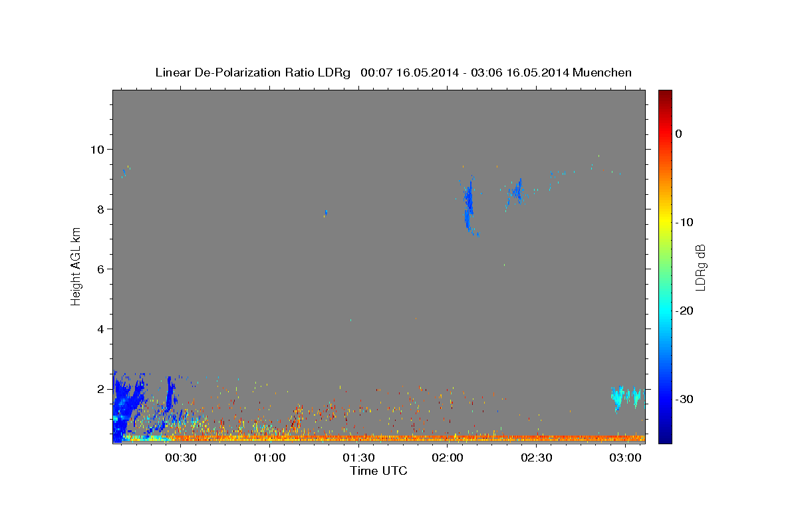
Task: Click the 01:00 time tick label
Action: click(270, 458)
